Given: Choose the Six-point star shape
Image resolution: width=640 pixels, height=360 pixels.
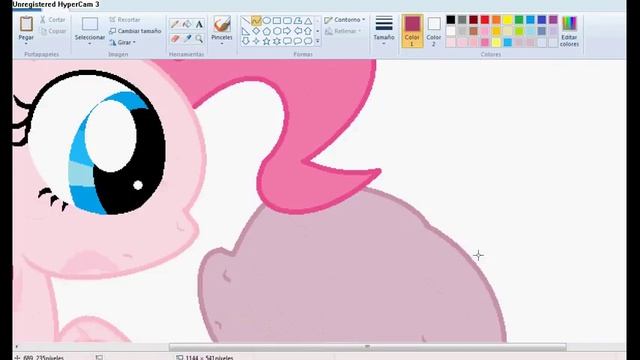Looking at the screenshot, I should [x=277, y=41].
